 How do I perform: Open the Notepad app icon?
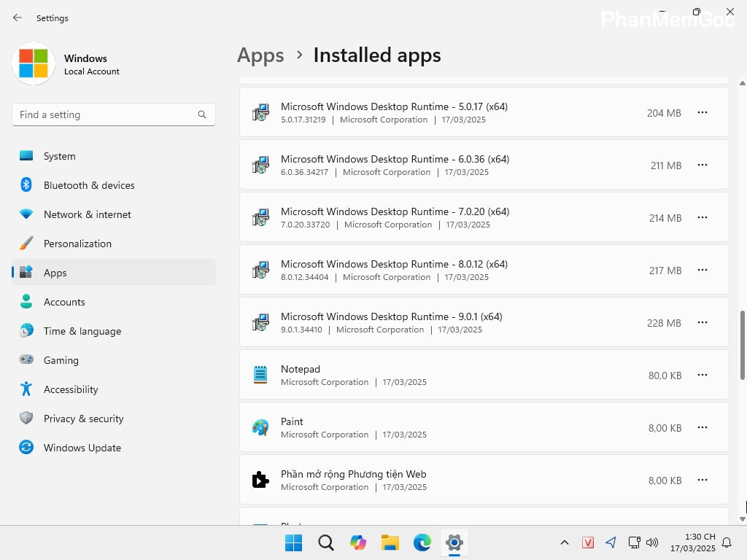(x=260, y=375)
